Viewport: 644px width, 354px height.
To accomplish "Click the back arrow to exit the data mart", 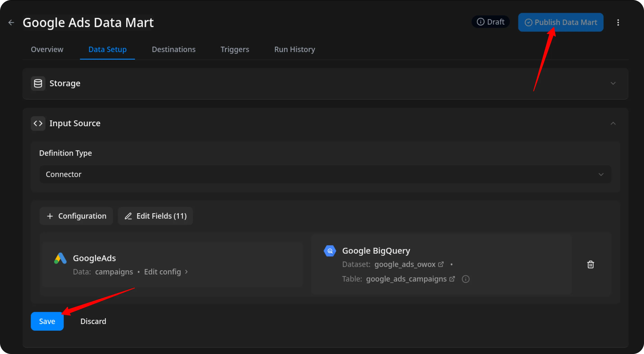I will click(11, 23).
